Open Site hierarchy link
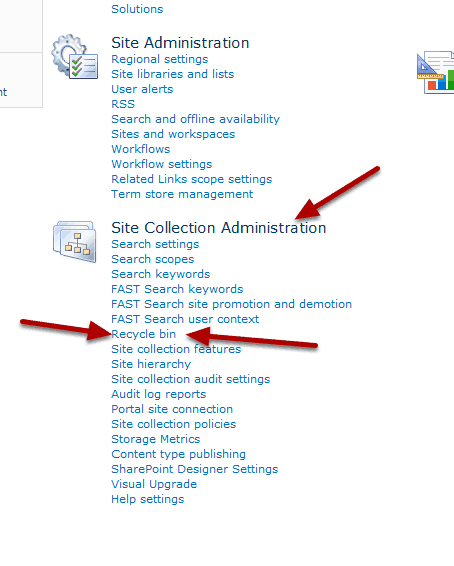 coord(151,365)
